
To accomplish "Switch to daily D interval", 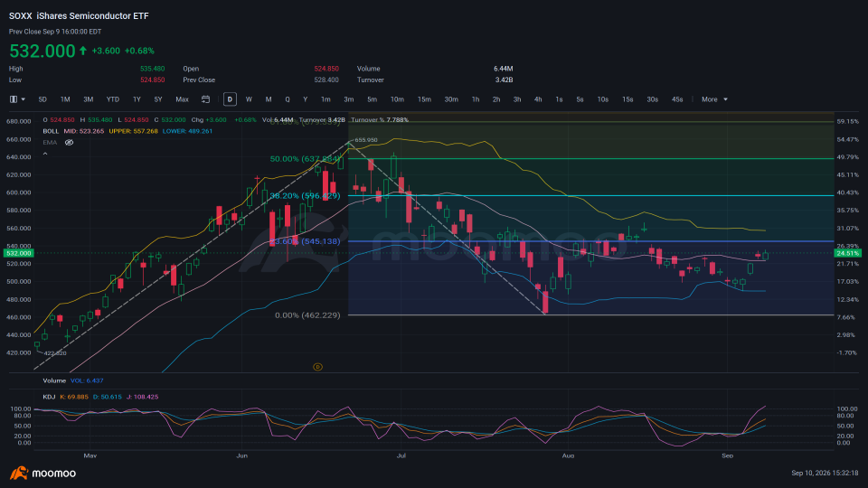I will 230,99.
